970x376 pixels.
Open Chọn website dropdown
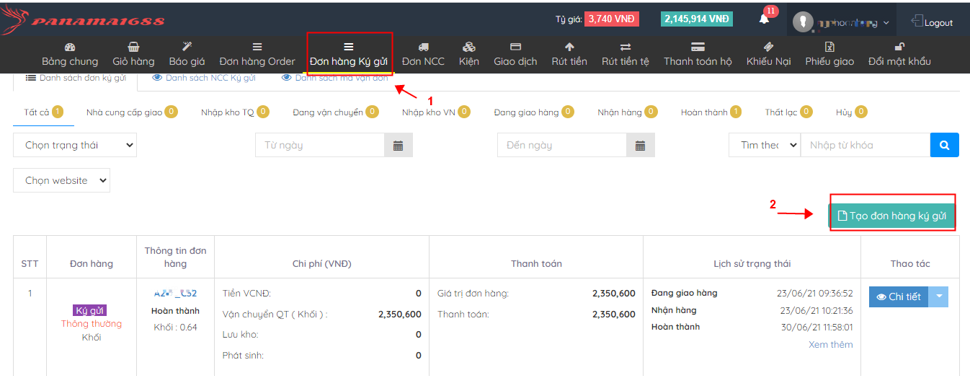(x=62, y=181)
